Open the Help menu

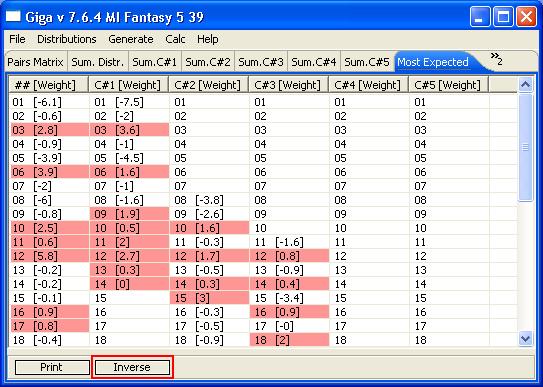click(x=207, y=39)
